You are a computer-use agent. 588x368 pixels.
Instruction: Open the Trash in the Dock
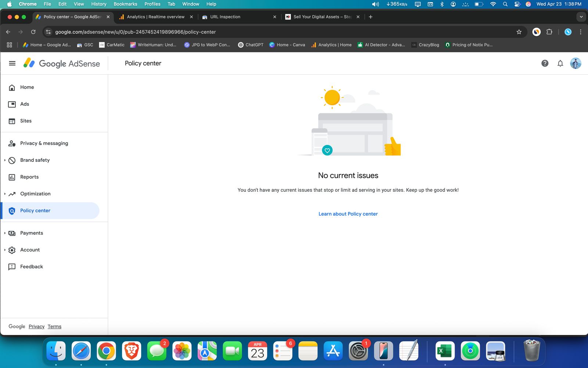[532, 351]
